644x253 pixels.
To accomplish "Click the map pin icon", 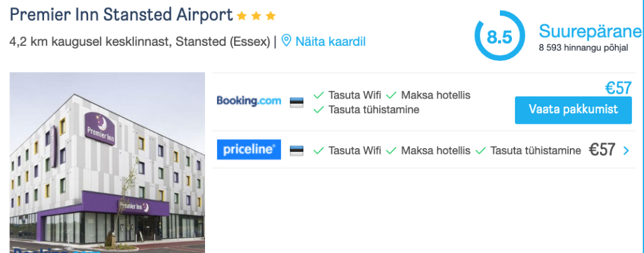I will coord(286,41).
